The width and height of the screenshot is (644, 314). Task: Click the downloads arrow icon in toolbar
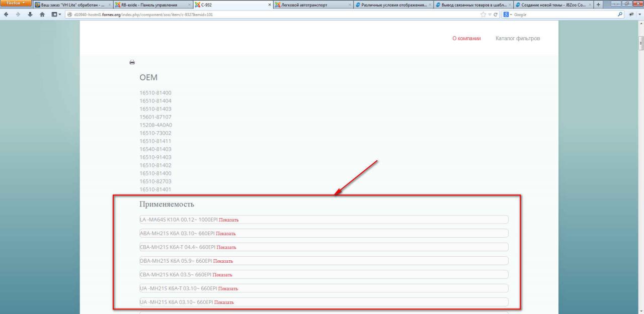tap(30, 14)
